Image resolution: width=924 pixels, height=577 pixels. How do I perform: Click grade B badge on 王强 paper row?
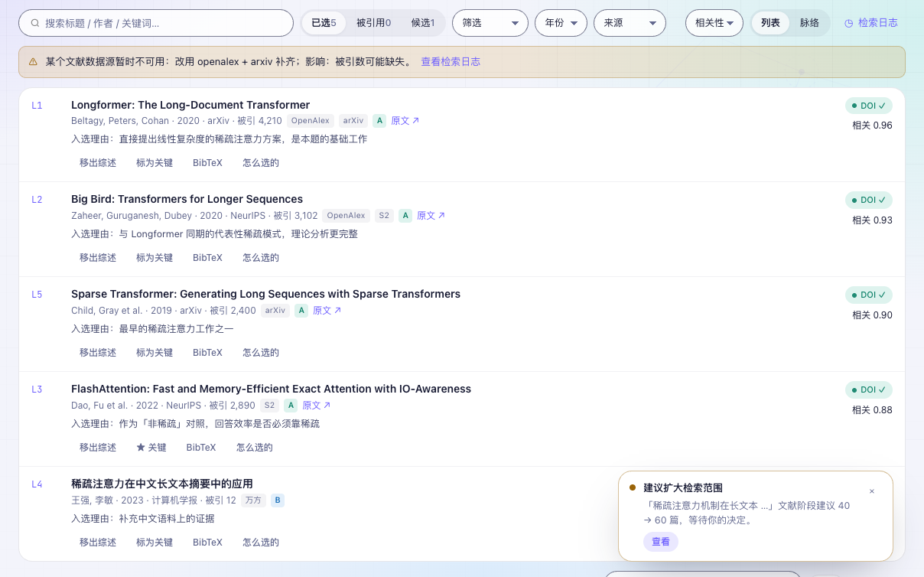click(x=278, y=500)
